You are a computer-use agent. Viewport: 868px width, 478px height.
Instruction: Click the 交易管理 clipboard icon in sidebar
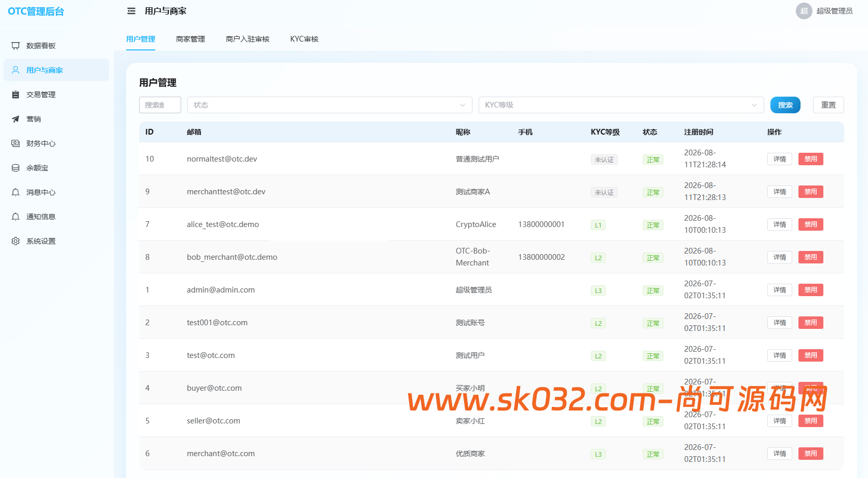16,95
